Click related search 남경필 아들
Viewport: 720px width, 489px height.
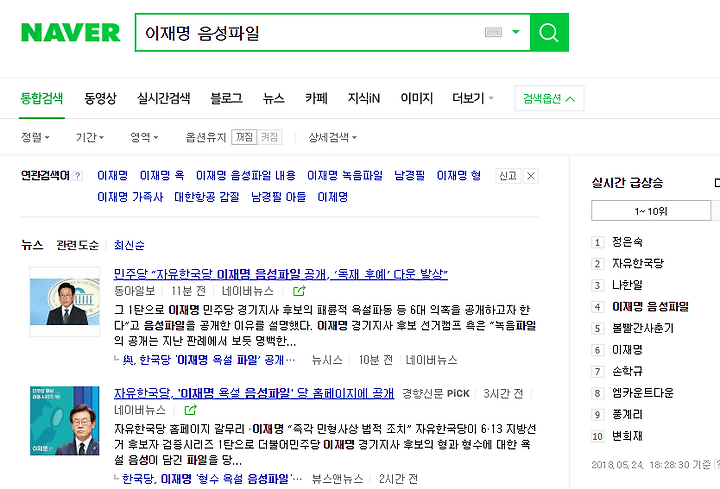[278, 197]
